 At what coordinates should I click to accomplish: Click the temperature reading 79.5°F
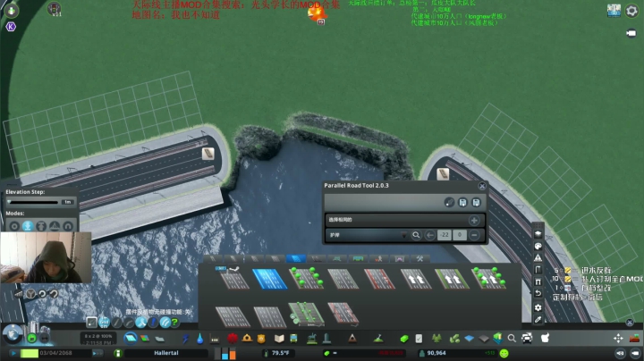point(281,353)
